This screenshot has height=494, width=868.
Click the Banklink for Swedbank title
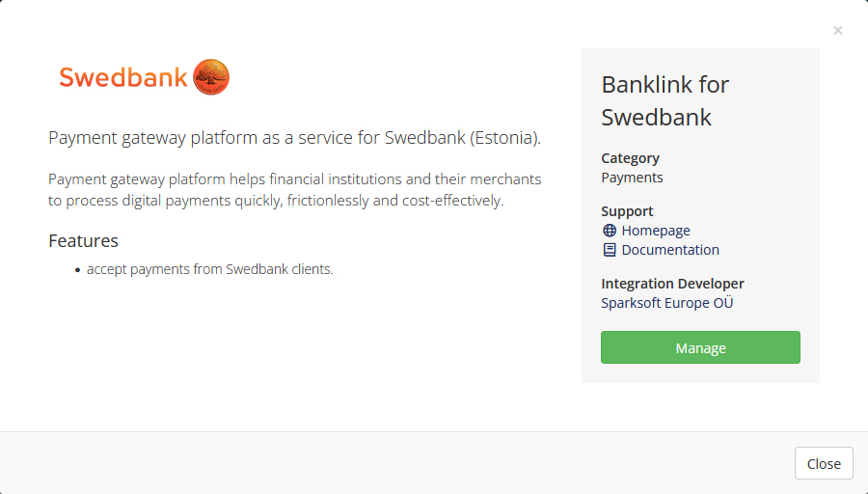pyautogui.click(x=665, y=100)
